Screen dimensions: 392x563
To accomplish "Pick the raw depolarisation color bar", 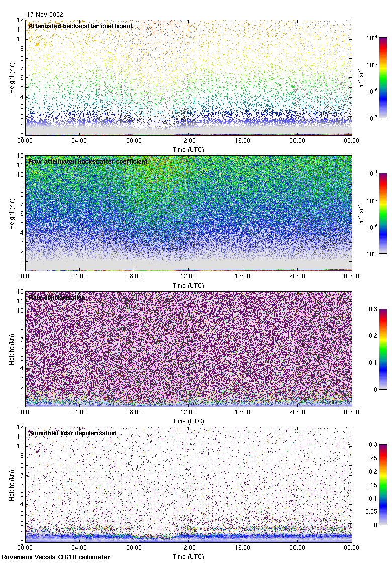I will [x=383, y=349].
